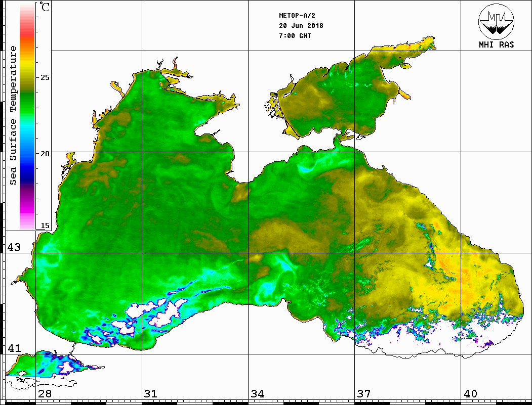Click the 'MHI RAS' label text

click(497, 44)
